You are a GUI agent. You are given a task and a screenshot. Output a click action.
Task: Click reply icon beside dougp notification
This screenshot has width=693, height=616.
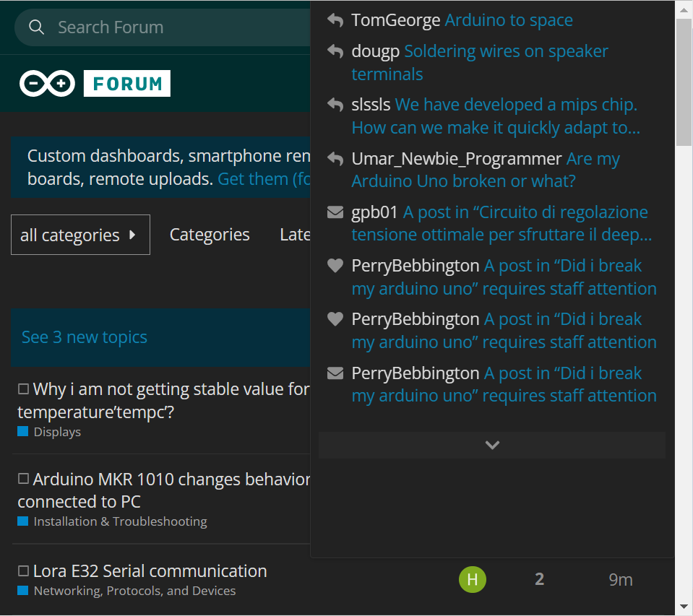click(x=335, y=52)
